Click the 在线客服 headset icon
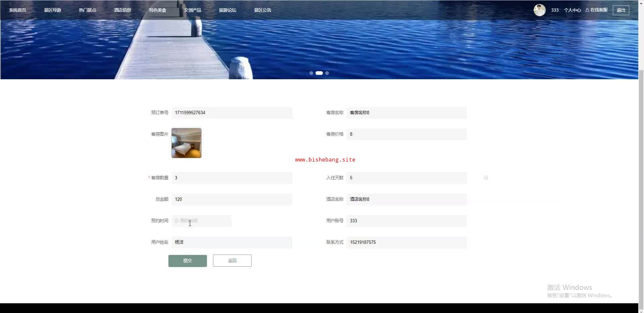This screenshot has height=313, width=644. pos(587,10)
